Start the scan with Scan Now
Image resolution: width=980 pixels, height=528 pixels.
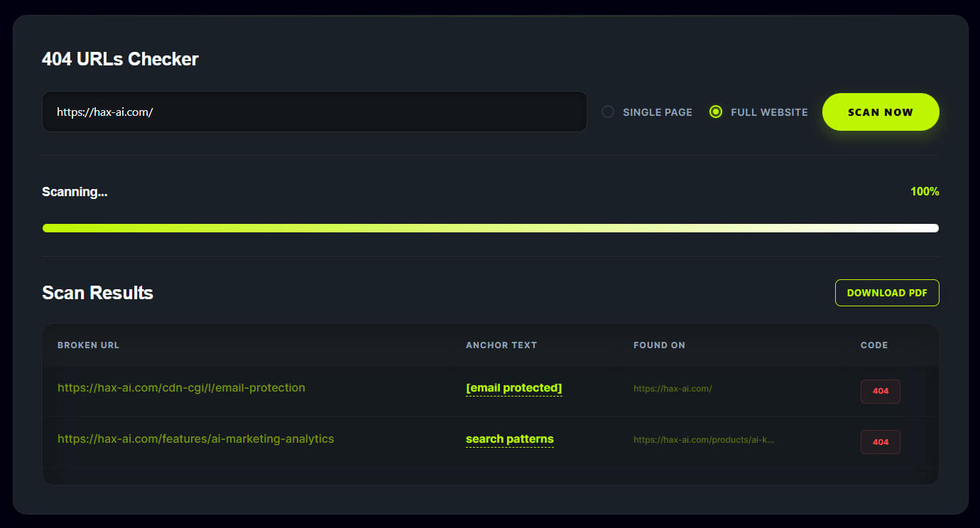coord(881,112)
